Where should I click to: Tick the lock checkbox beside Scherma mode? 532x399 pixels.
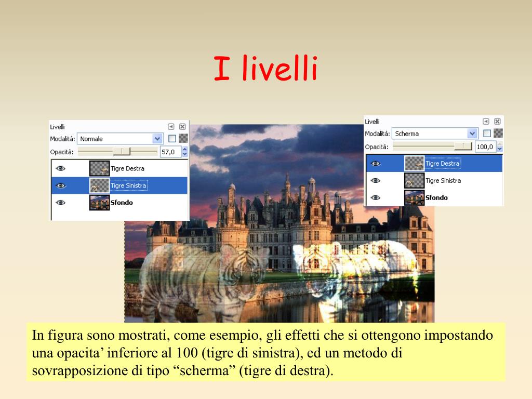coord(487,134)
